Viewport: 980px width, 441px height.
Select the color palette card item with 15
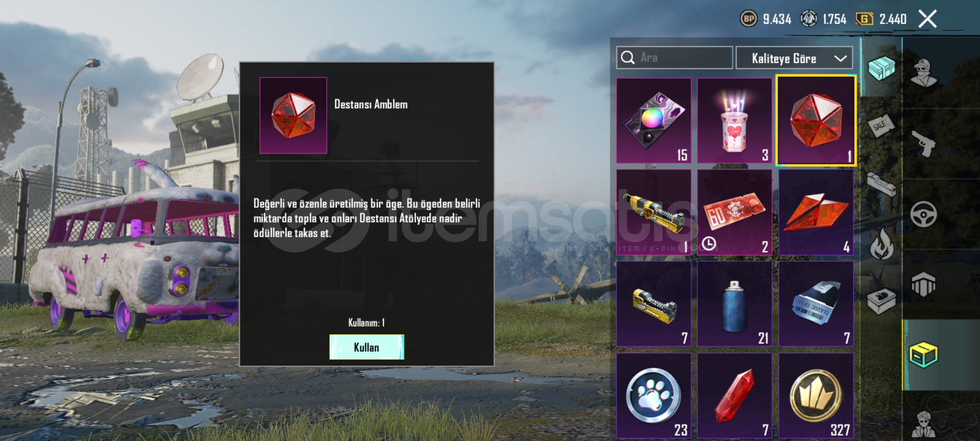tap(654, 120)
